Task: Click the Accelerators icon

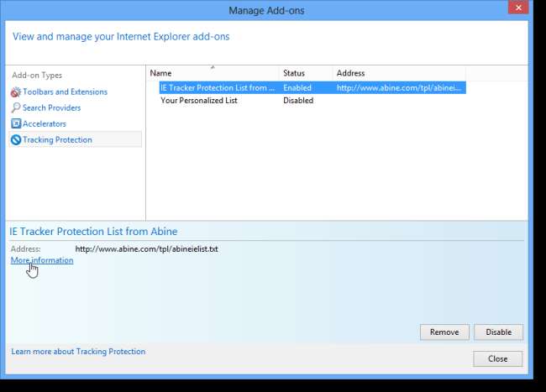Action: pyautogui.click(x=16, y=123)
